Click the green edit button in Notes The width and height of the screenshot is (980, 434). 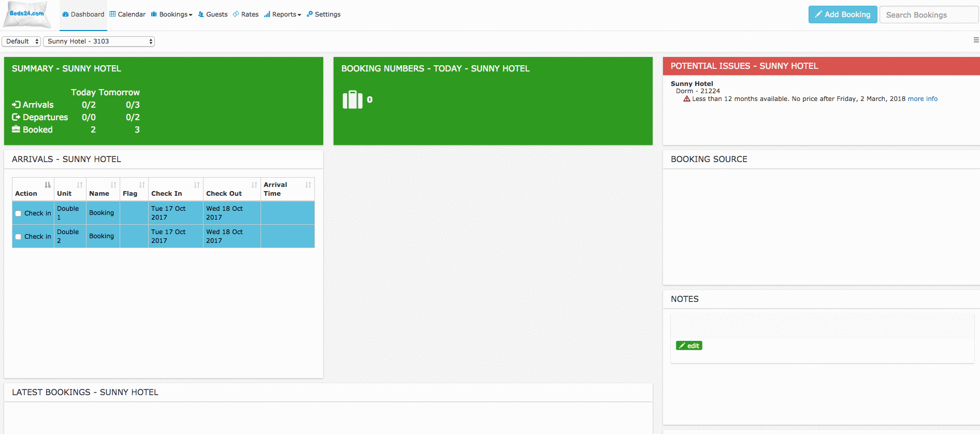[689, 345]
